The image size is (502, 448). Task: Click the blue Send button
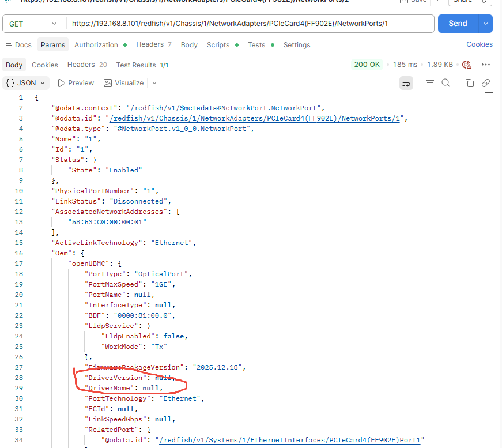pos(458,24)
